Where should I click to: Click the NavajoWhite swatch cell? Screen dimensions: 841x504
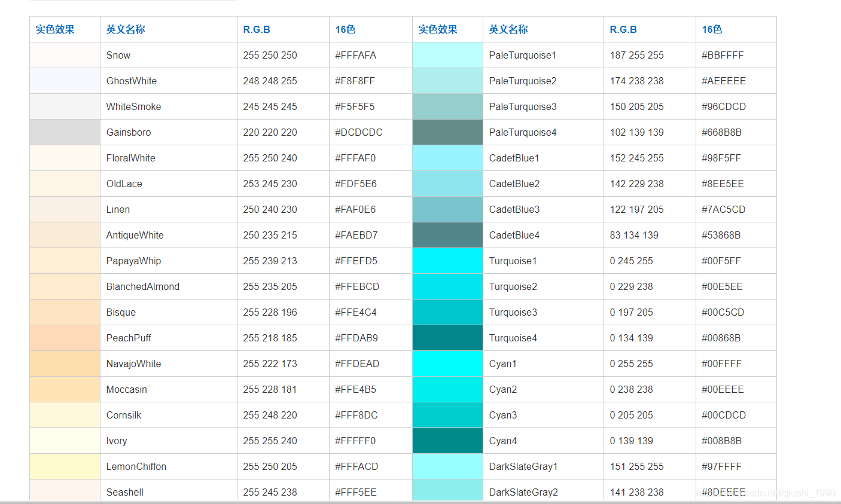[x=65, y=364]
